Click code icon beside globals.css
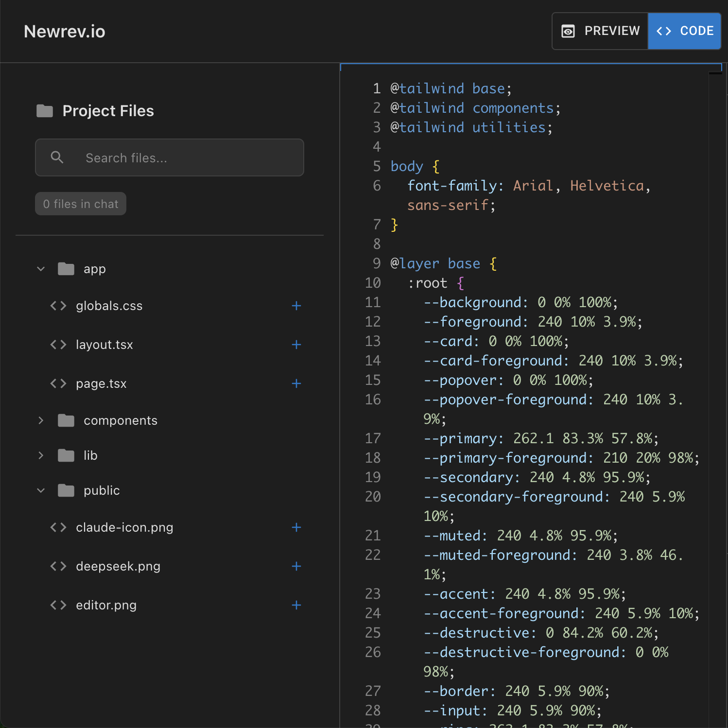This screenshot has height=728, width=728. click(x=58, y=306)
